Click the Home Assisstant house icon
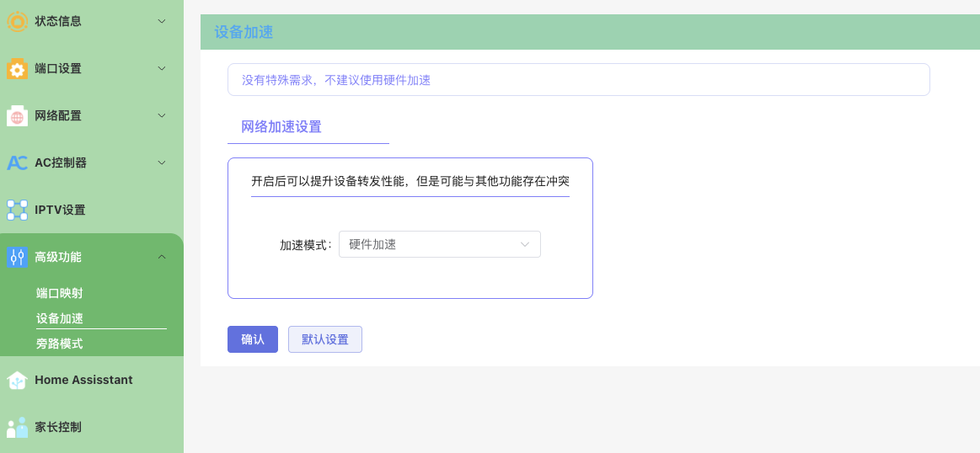 [17, 380]
